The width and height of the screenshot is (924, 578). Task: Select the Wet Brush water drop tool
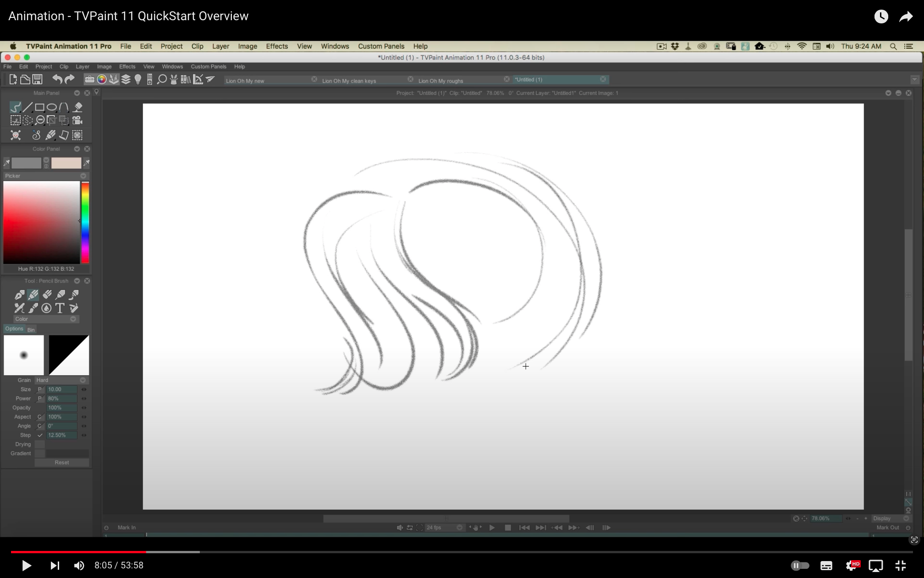coord(46,308)
